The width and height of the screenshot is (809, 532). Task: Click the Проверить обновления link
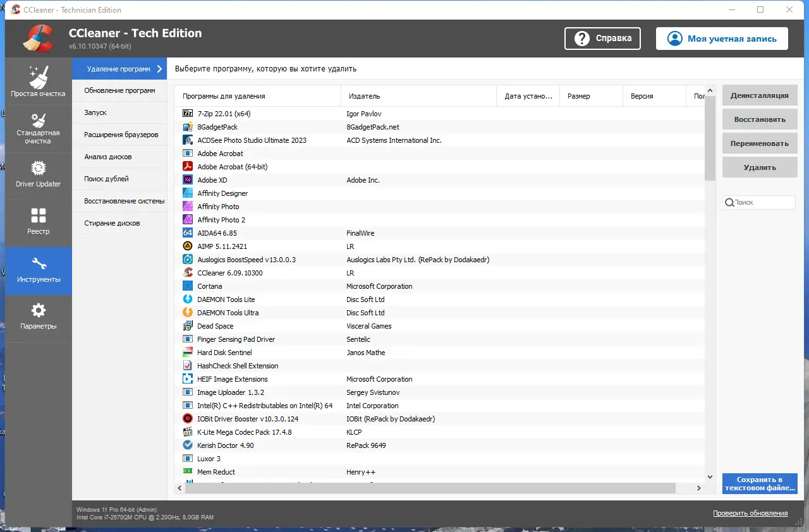click(750, 513)
